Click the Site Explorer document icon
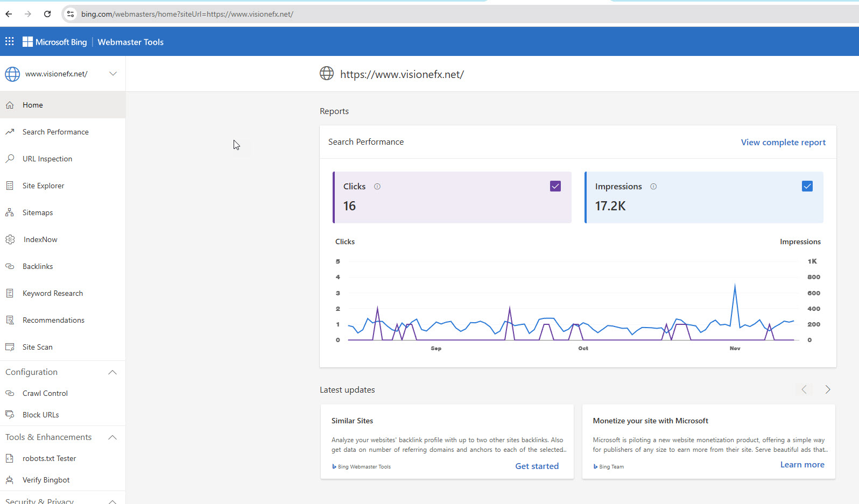The image size is (859, 504). (10, 186)
